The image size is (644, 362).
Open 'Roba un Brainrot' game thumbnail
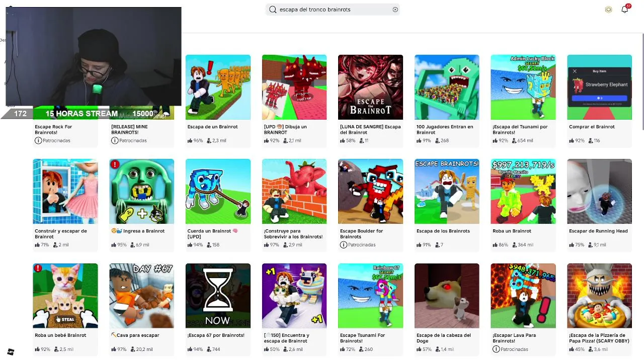point(523,191)
